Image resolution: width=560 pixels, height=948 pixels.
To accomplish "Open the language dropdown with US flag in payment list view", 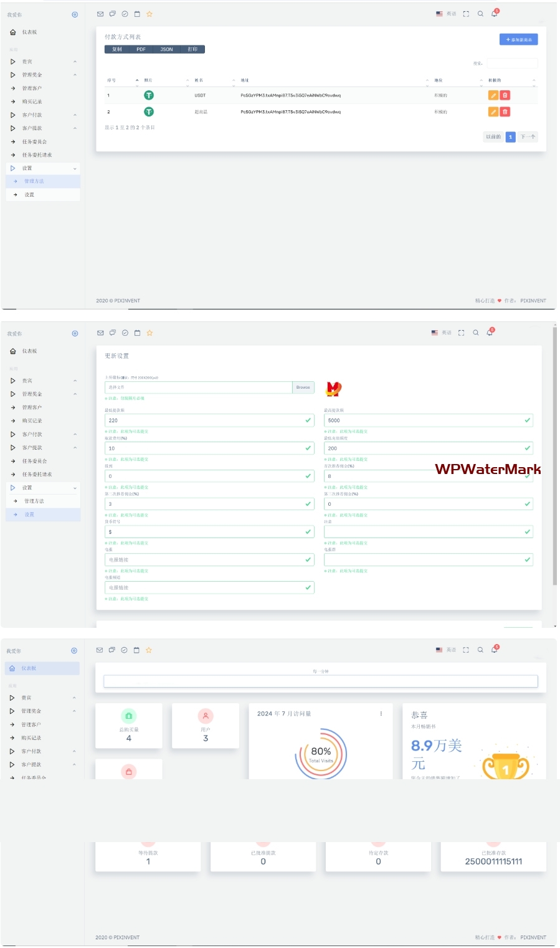I will [x=446, y=14].
